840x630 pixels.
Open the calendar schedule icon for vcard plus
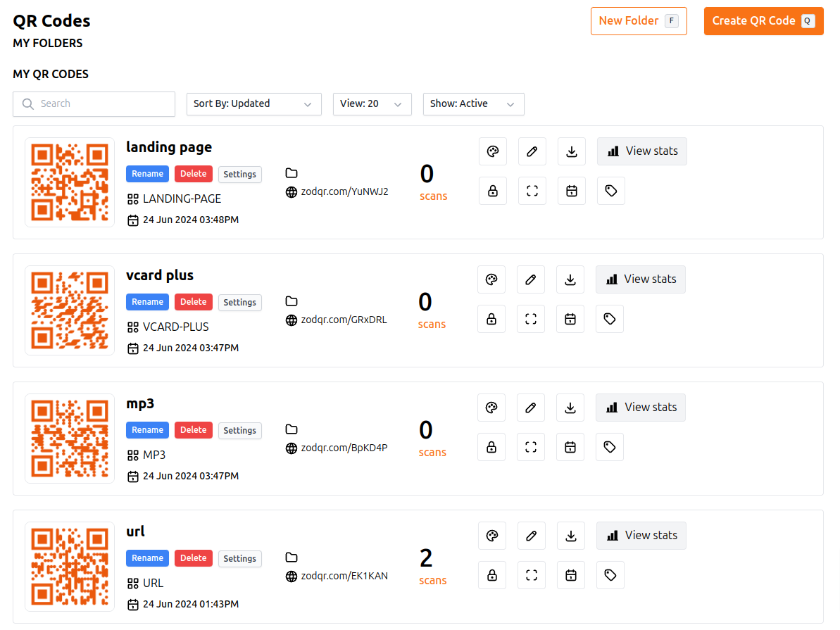coord(570,319)
